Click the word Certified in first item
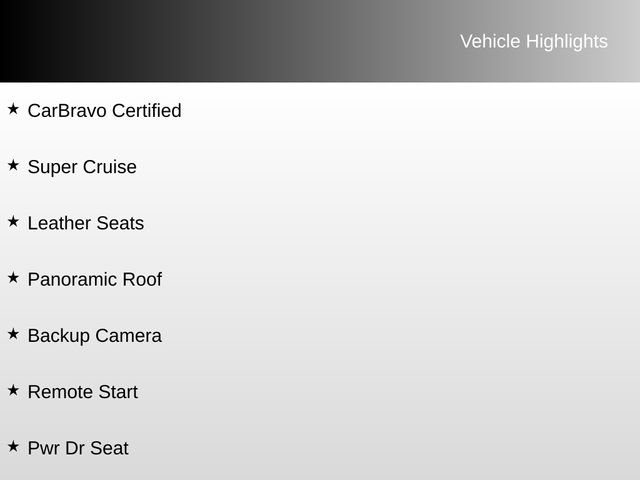This screenshot has height=480, width=640. click(146, 111)
